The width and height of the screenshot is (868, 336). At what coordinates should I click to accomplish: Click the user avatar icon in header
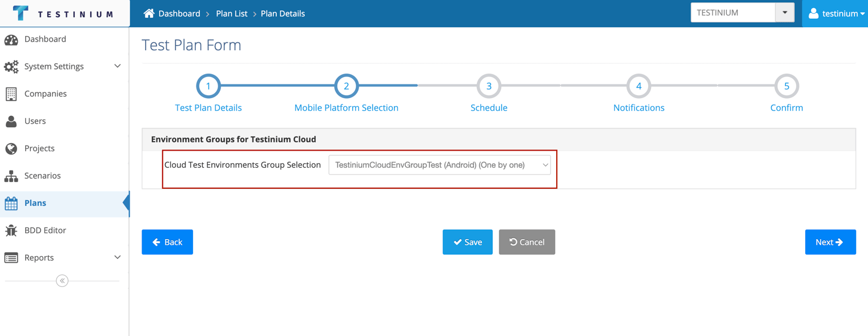pyautogui.click(x=814, y=13)
